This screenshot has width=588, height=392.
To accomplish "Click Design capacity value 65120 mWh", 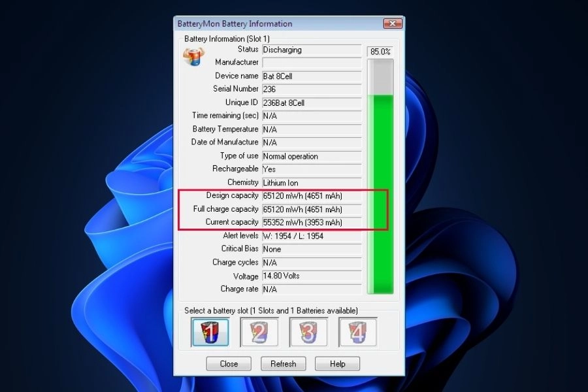I will (x=312, y=196).
